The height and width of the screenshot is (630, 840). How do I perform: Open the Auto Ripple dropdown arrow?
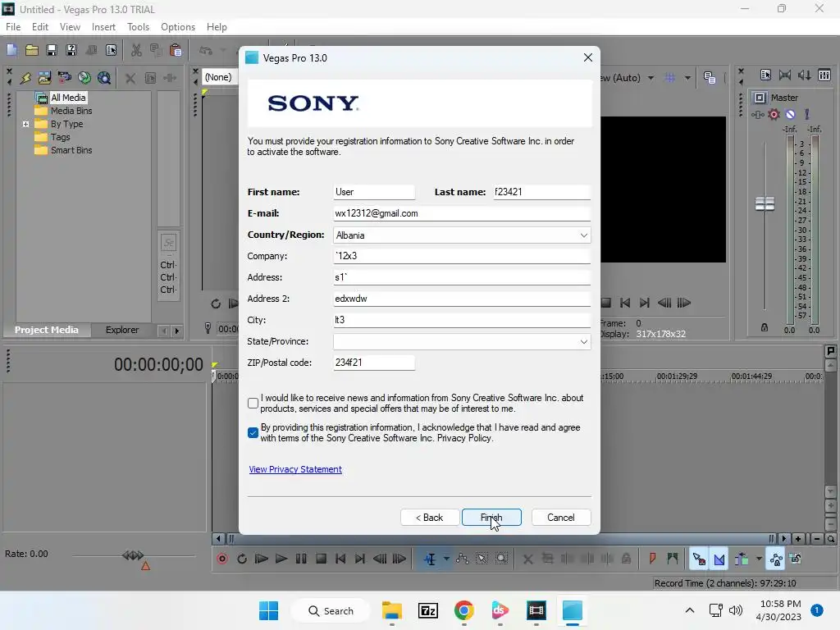(x=759, y=559)
